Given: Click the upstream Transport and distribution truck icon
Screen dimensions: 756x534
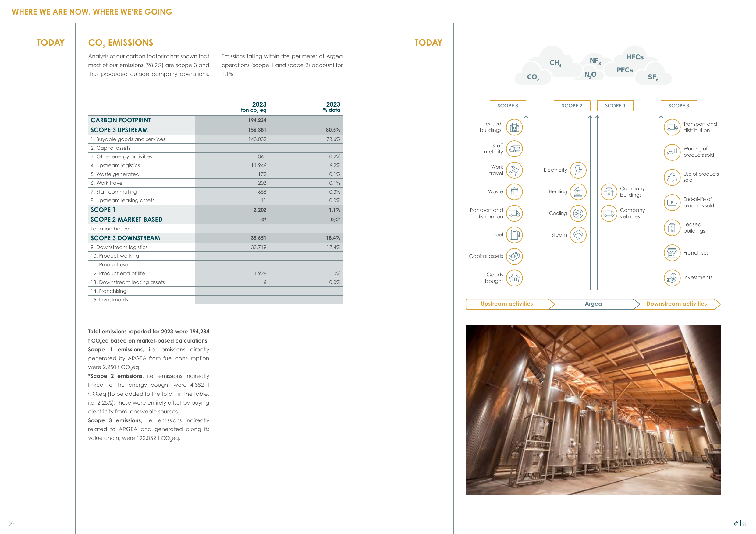Looking at the screenshot, I should click(x=514, y=213).
